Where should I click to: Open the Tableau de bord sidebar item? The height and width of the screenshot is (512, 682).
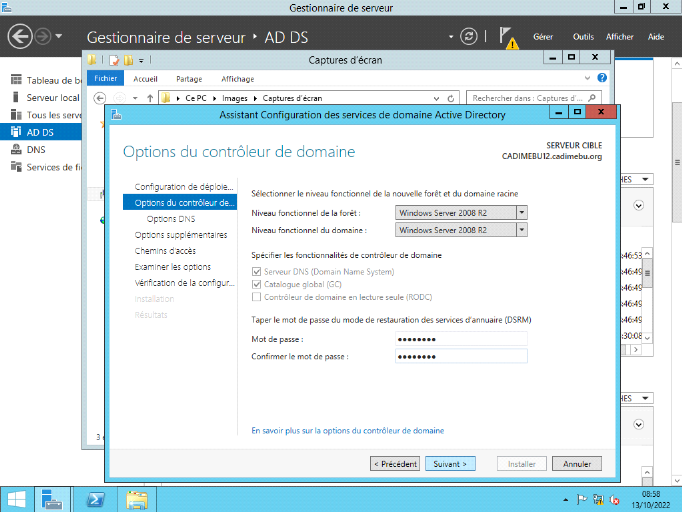click(46, 80)
